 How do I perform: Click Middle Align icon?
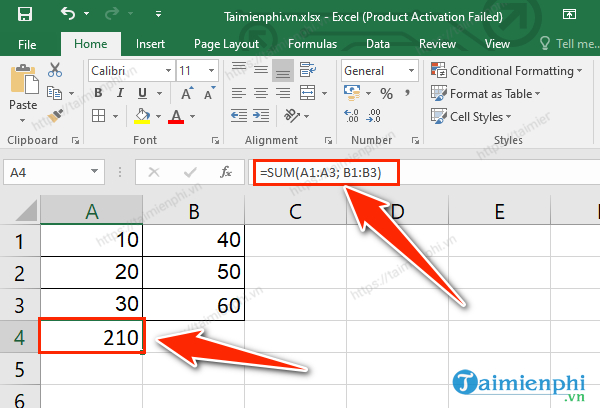tap(261, 70)
